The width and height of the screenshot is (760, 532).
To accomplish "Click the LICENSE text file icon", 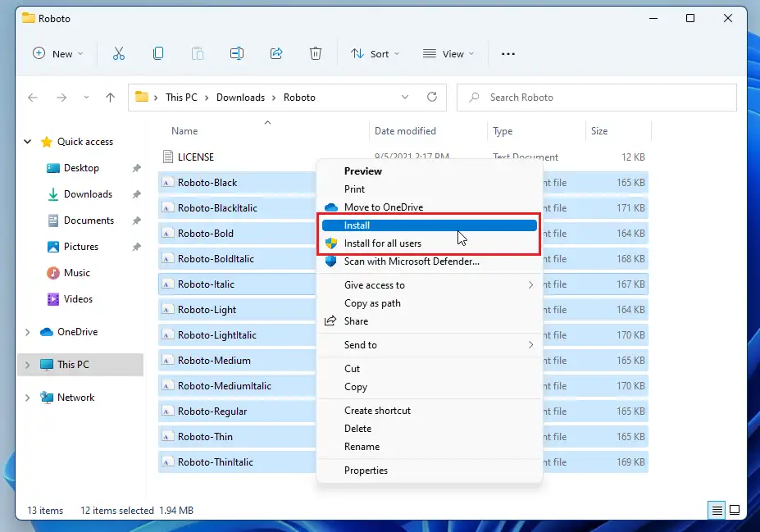I will pyautogui.click(x=168, y=157).
